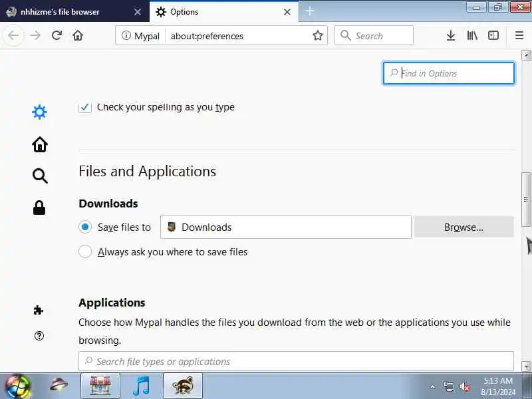Open a new tab with plus button
The height and width of the screenshot is (399, 532).
pos(309,11)
